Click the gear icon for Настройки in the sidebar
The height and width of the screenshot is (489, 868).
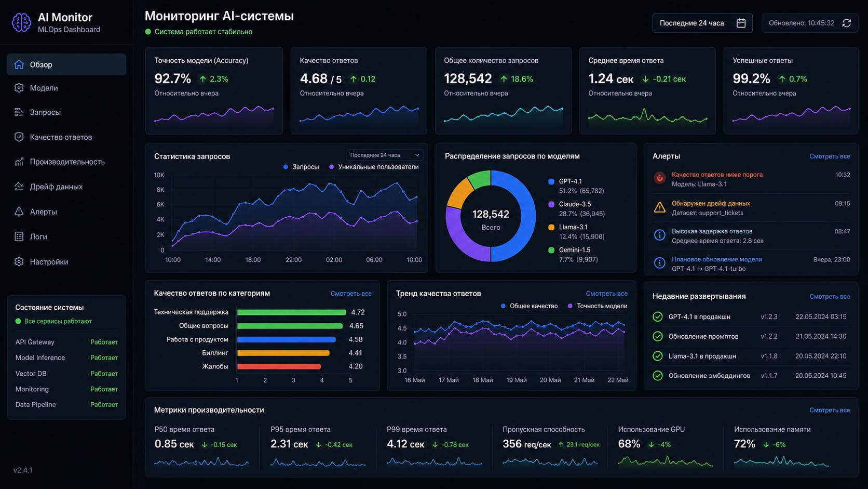tap(19, 261)
